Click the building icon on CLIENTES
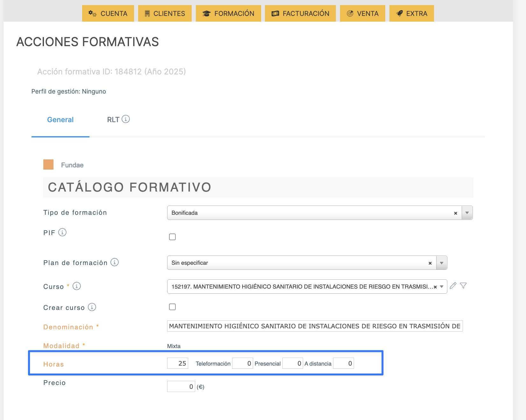Screen dimensions: 526x420 pyautogui.click(x=147, y=13)
